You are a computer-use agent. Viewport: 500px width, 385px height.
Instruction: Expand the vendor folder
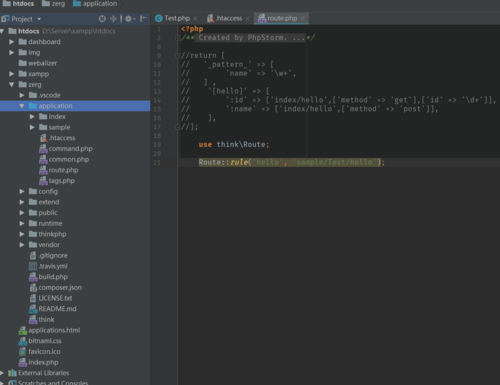pos(22,245)
